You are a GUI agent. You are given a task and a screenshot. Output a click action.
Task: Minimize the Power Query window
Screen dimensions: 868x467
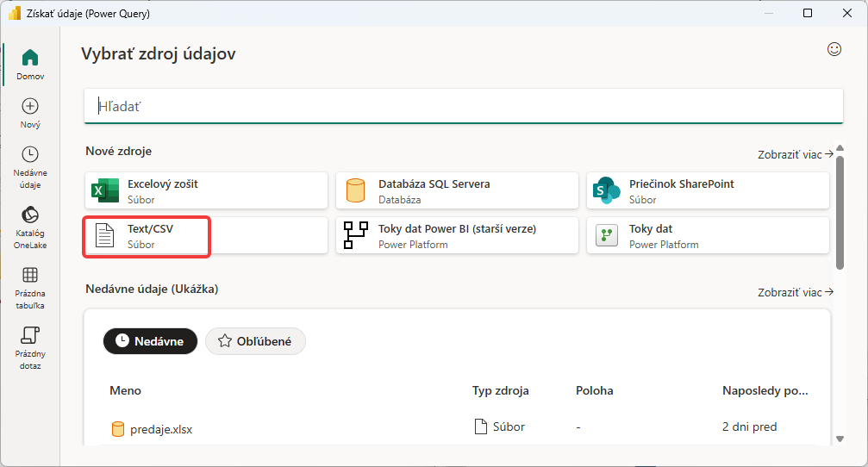coord(768,13)
